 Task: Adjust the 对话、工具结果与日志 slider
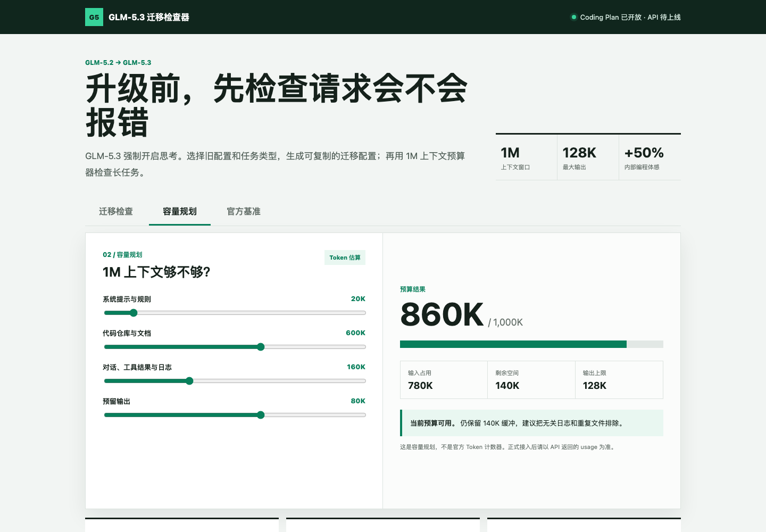tap(235, 381)
